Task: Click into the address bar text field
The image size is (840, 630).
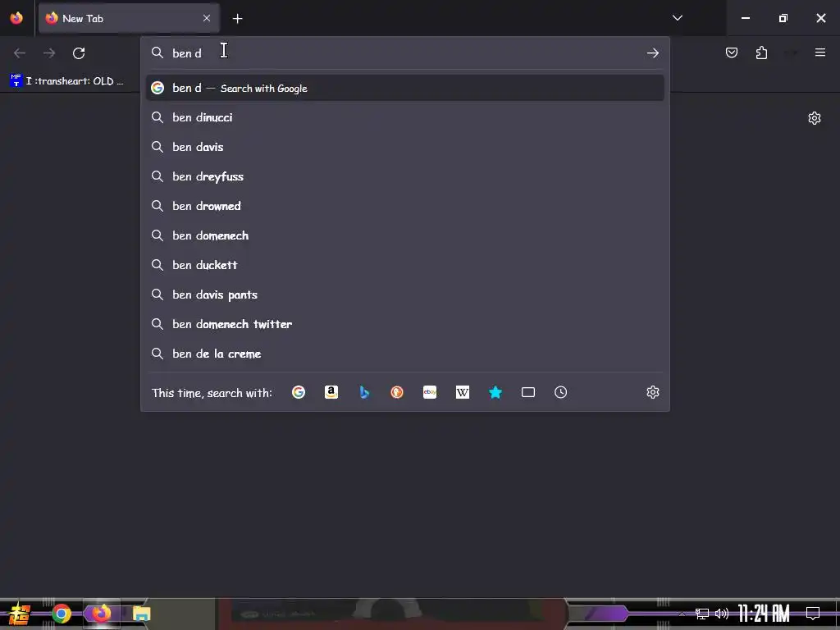Action: [404, 53]
